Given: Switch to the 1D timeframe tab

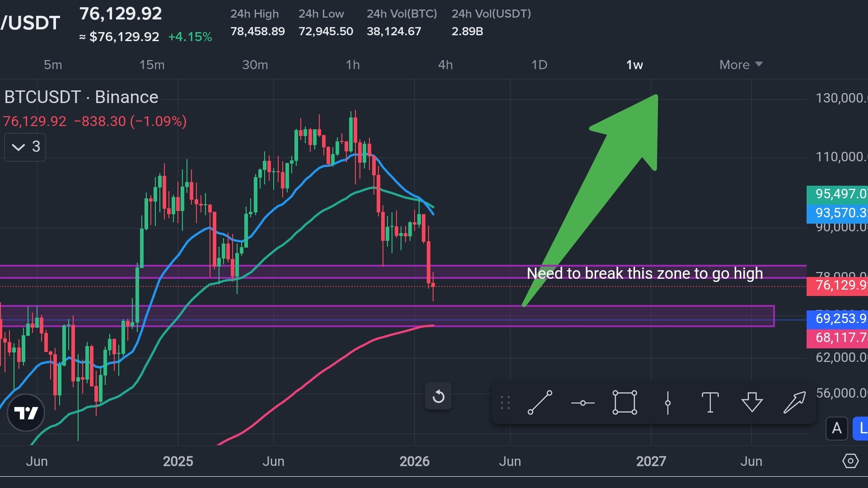Looking at the screenshot, I should point(539,65).
